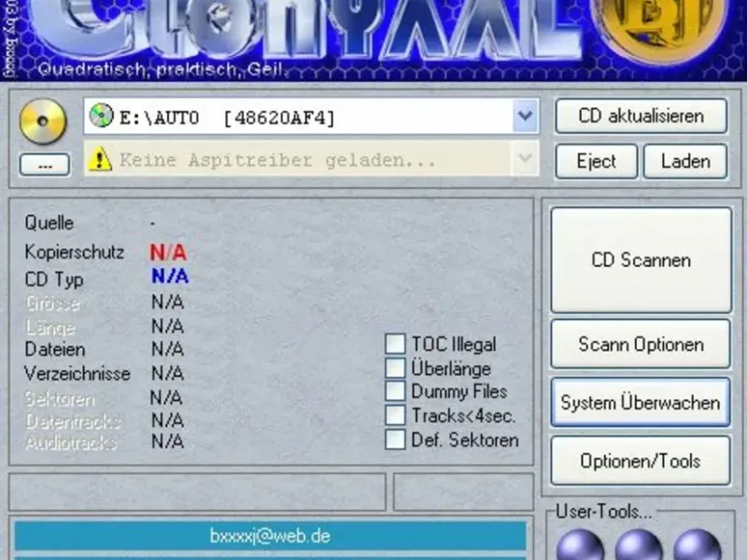Viewport: 747px width, 560px height.
Task: Click the red N/A next to Kopierschutz
Action: coord(168,252)
